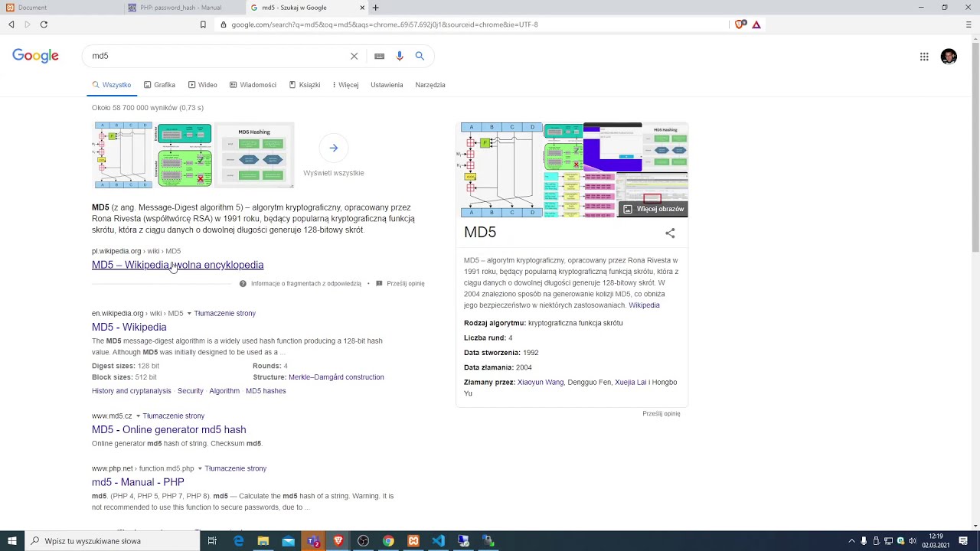980x551 pixels.
Task: Open MD5 – Wikipedia, wolna encyklopedia link
Action: (x=178, y=265)
